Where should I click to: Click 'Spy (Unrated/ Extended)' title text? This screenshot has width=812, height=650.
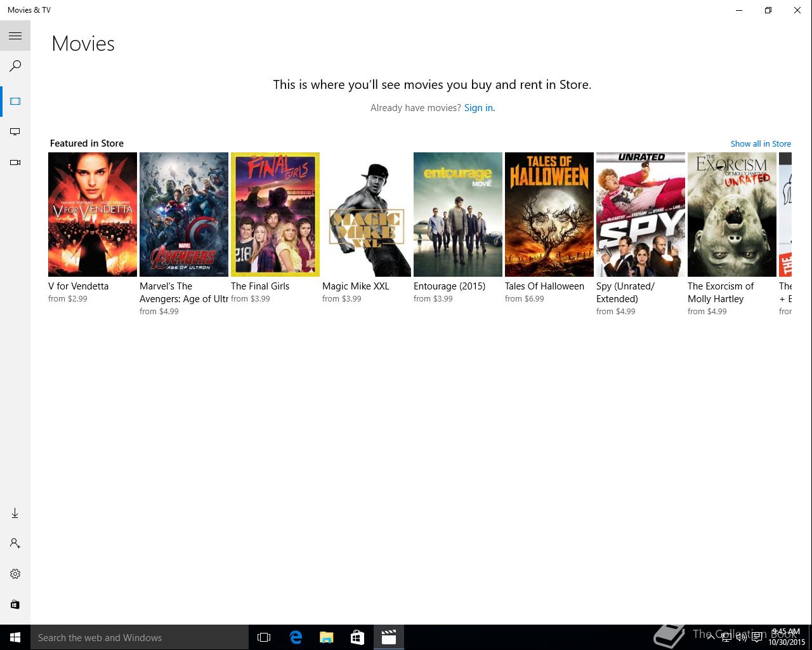coord(625,293)
